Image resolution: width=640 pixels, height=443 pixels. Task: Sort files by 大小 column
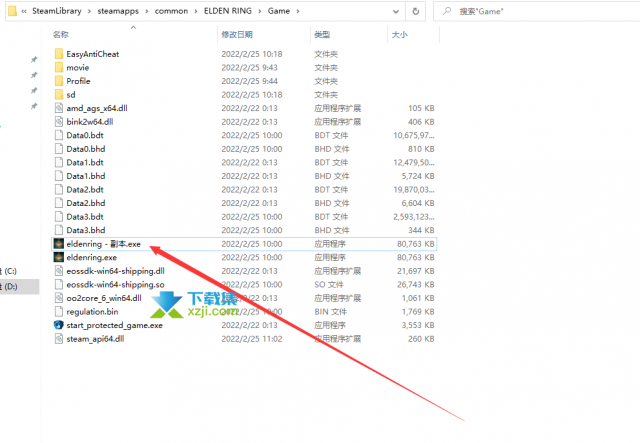[x=400, y=35]
